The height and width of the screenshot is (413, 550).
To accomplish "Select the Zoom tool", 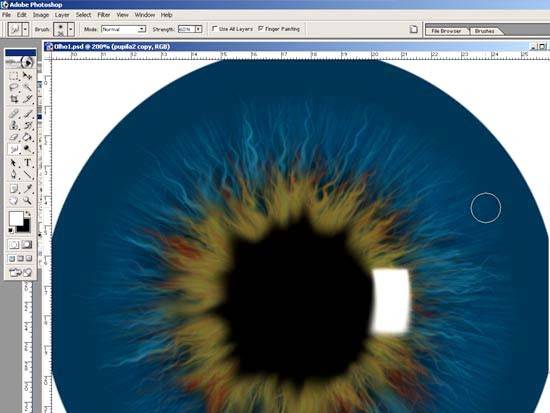I will pos(27,200).
